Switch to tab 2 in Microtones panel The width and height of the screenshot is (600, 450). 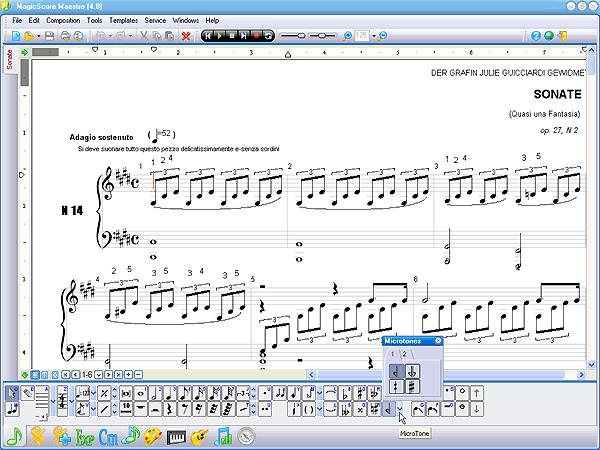pyautogui.click(x=404, y=354)
